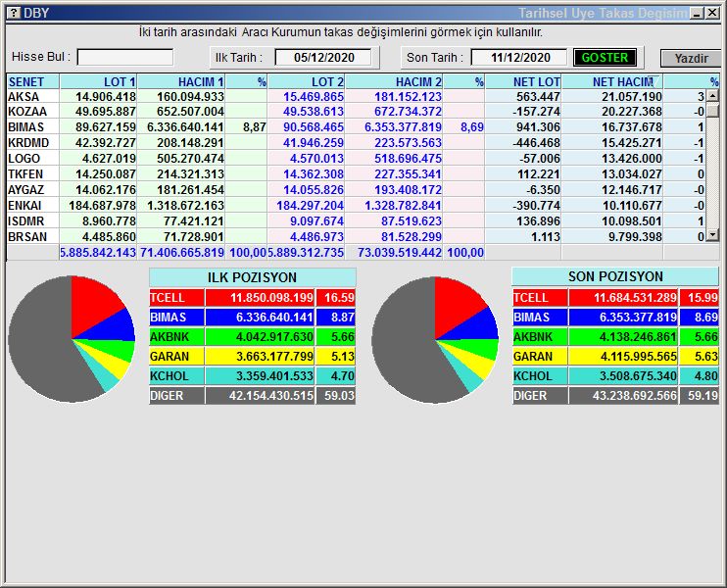
Task: Select the ENKAI row
Action: 356,206
